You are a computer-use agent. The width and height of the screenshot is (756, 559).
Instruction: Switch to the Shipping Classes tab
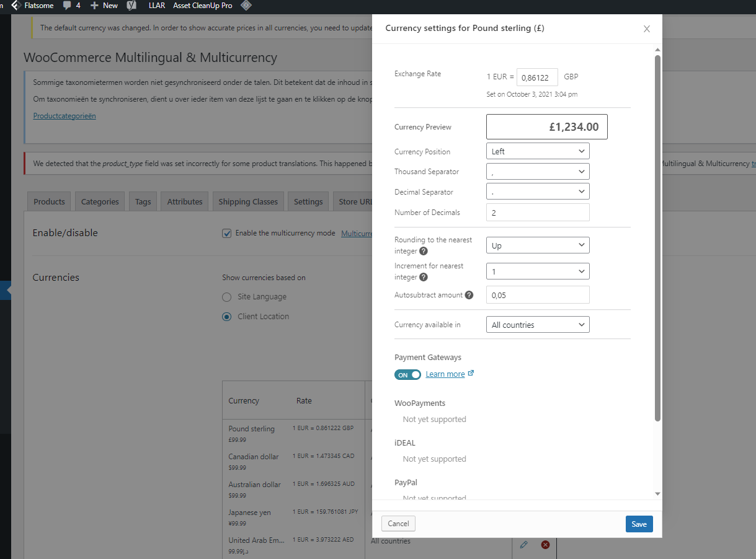[248, 201]
